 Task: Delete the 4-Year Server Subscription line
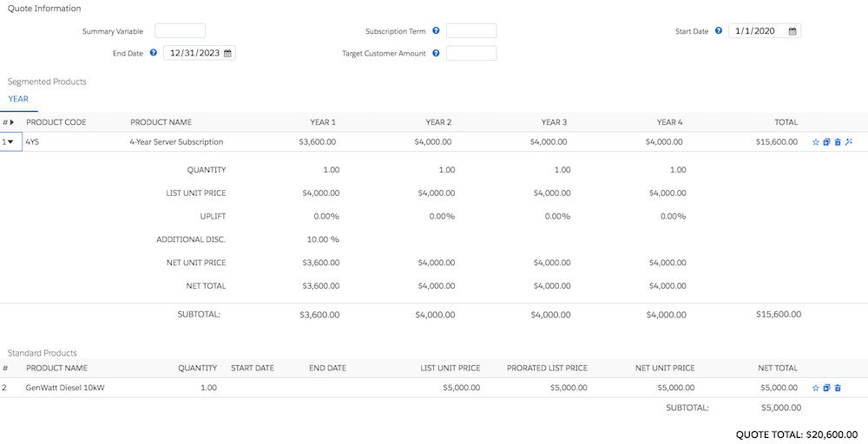(838, 142)
